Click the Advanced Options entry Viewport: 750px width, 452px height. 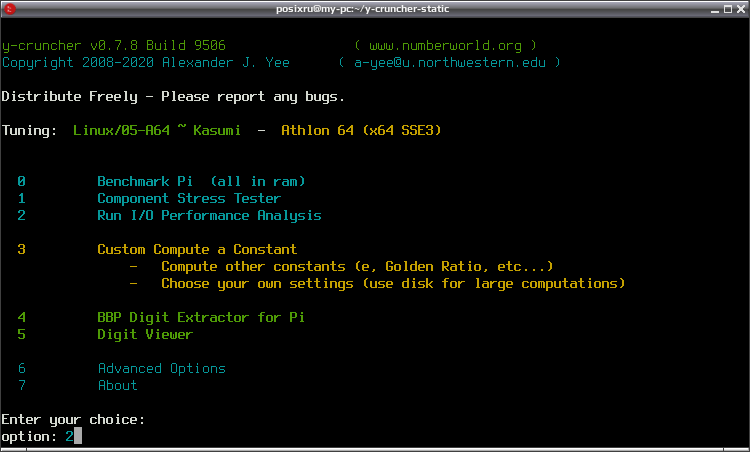[161, 368]
